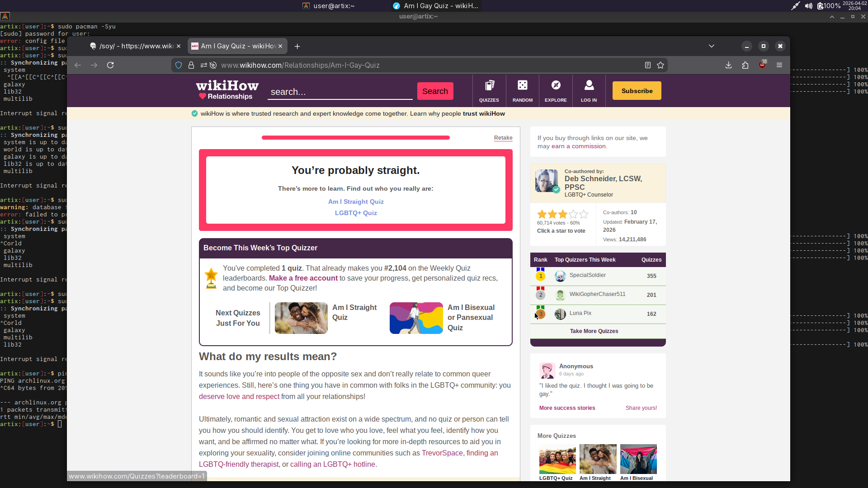Click the wikiHow search input field
The image size is (868, 488).
(x=340, y=92)
